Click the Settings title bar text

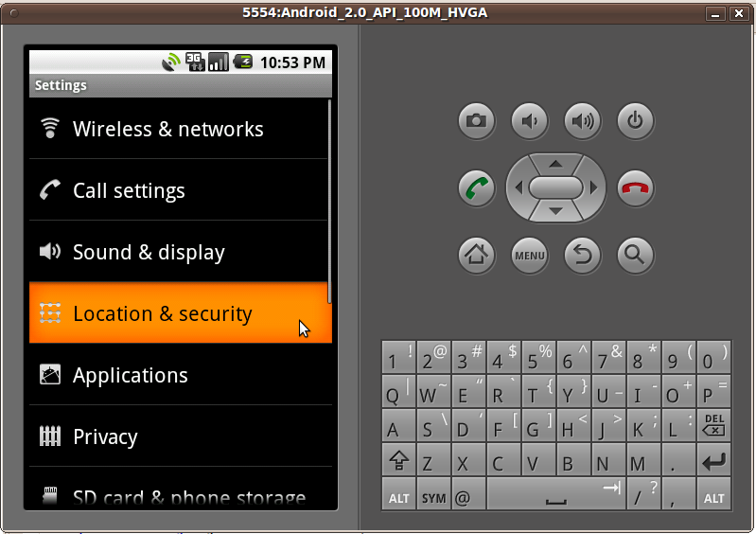[61, 85]
